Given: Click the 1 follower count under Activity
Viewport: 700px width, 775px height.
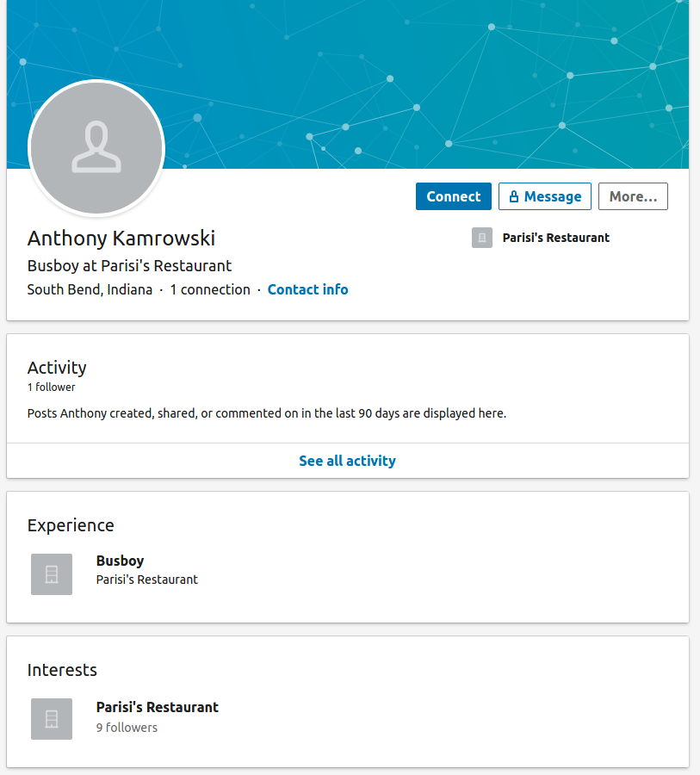Looking at the screenshot, I should point(52,387).
